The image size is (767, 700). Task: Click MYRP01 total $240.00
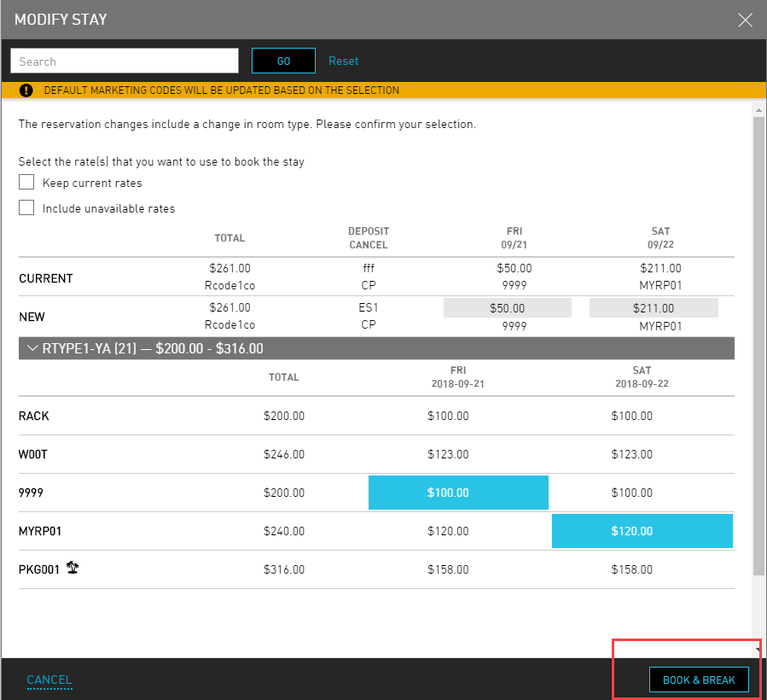click(x=284, y=531)
